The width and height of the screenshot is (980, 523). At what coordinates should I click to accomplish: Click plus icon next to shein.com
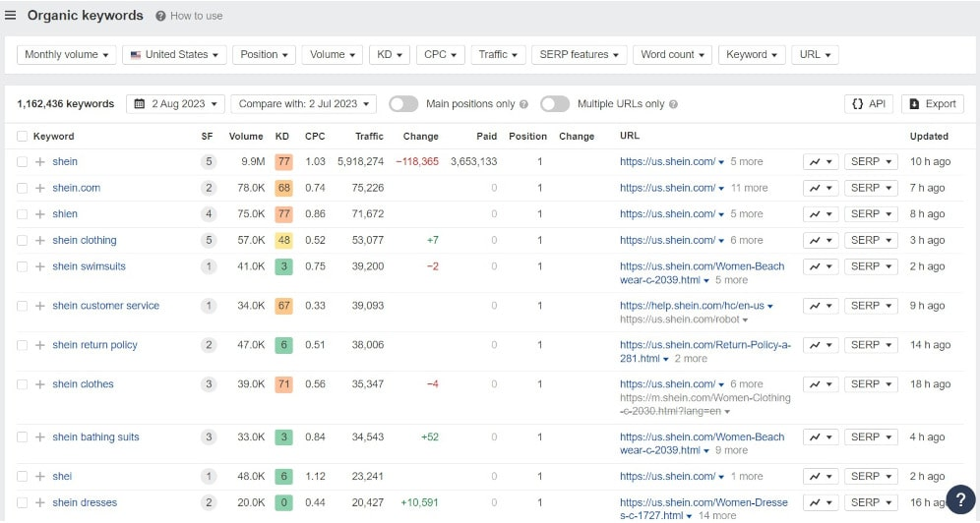[40, 188]
